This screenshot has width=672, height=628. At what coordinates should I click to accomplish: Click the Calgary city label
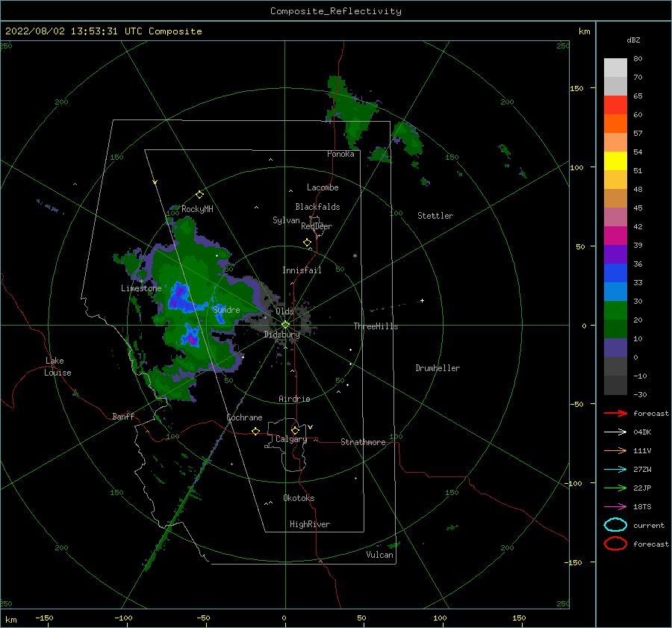(x=291, y=439)
